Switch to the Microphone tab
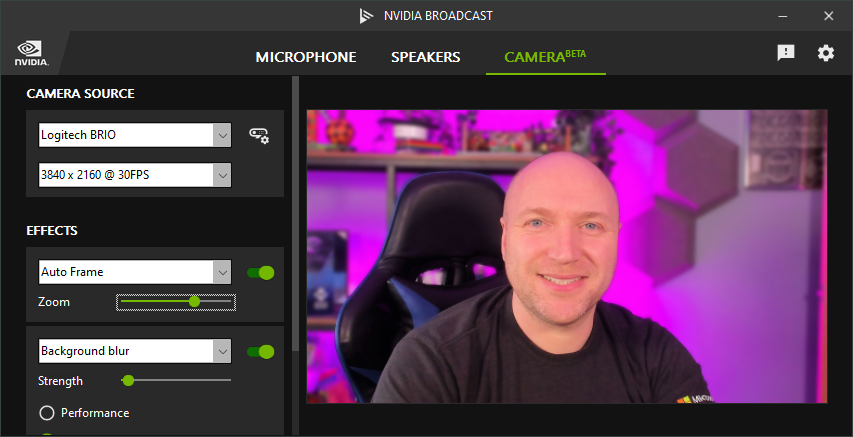 [x=306, y=57]
